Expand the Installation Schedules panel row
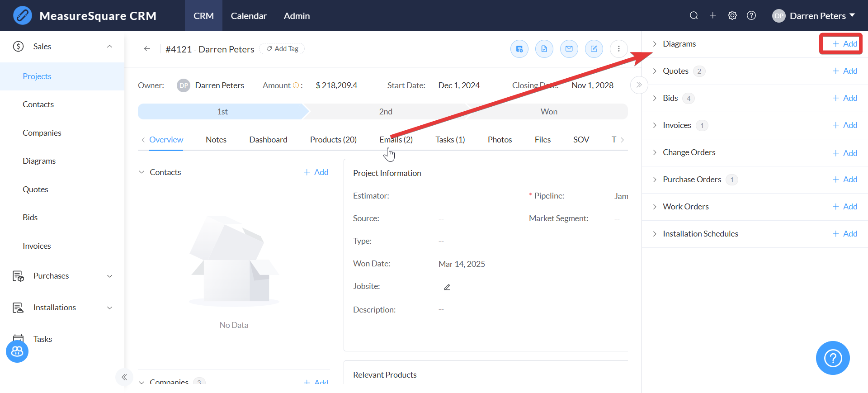The width and height of the screenshot is (868, 393). click(x=655, y=234)
